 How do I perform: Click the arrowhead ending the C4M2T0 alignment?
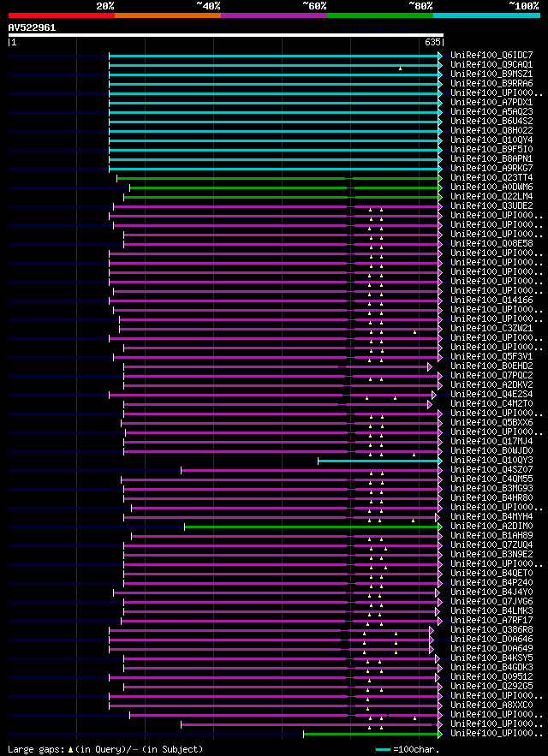pyautogui.click(x=429, y=404)
